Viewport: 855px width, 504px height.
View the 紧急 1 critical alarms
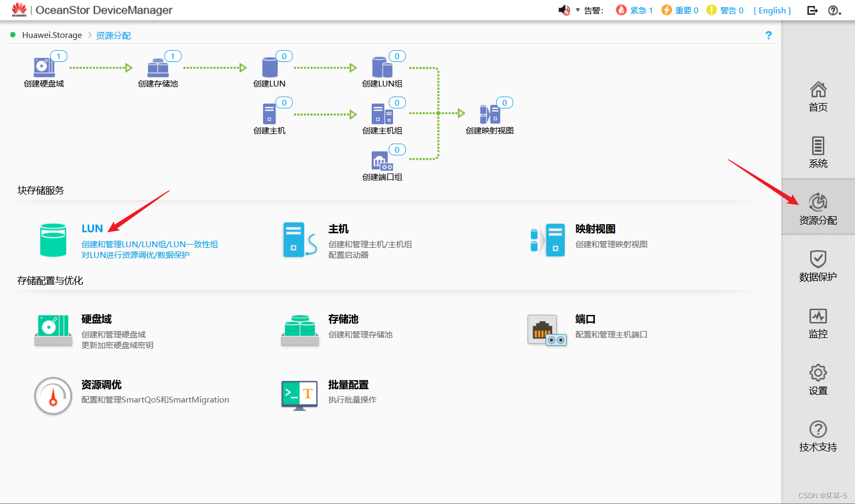[x=634, y=10]
